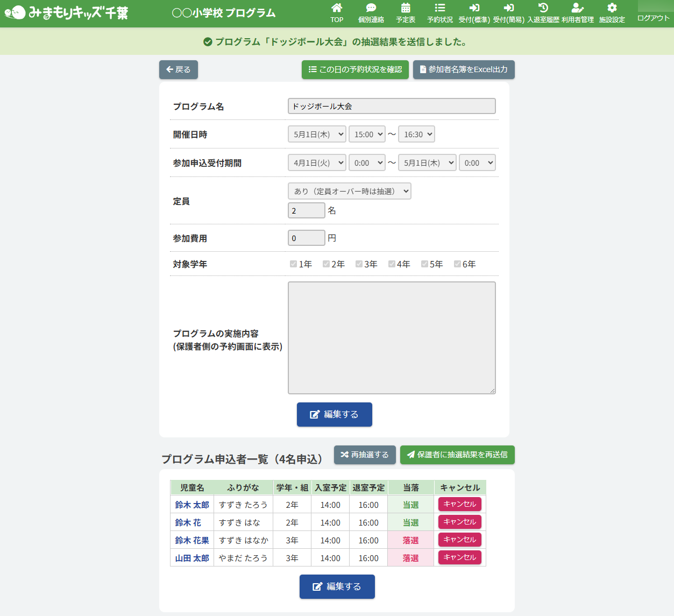
Task: Open 施設設定 gear icon
Action: 612,8
